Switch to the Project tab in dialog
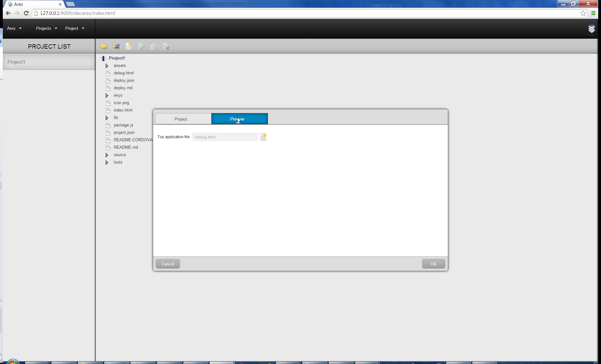Screen dimensions: 601x364 coord(183,119)
